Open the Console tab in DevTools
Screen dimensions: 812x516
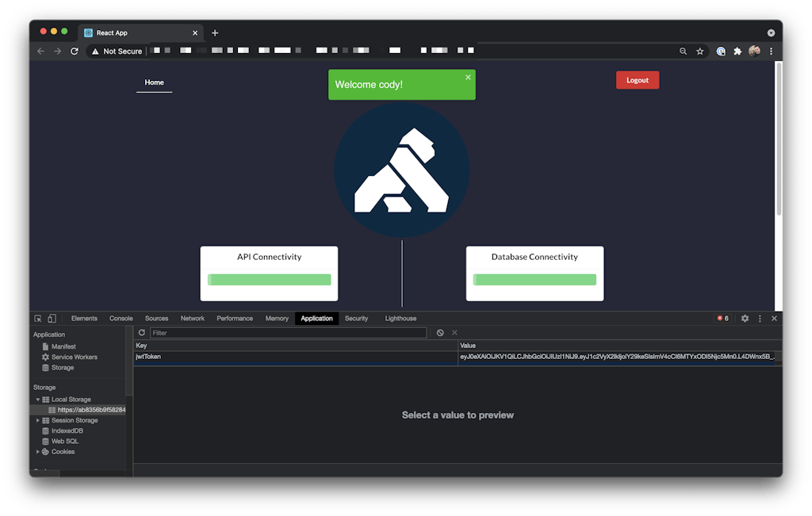(121, 319)
